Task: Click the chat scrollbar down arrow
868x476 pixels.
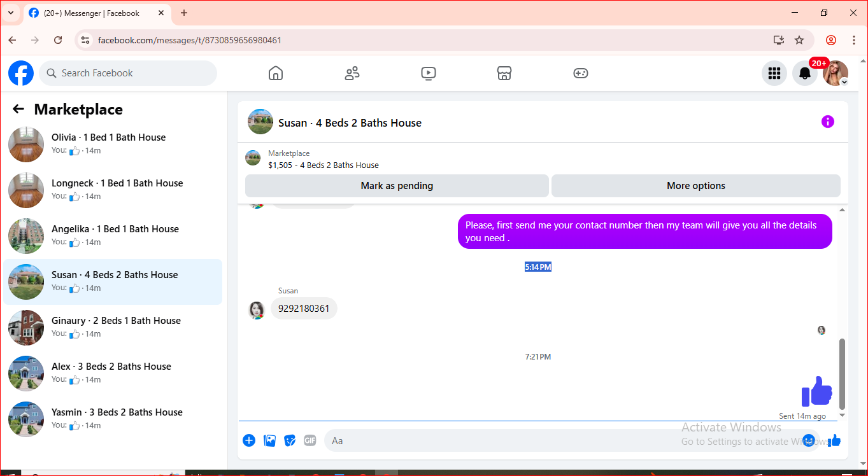Action: point(843,415)
